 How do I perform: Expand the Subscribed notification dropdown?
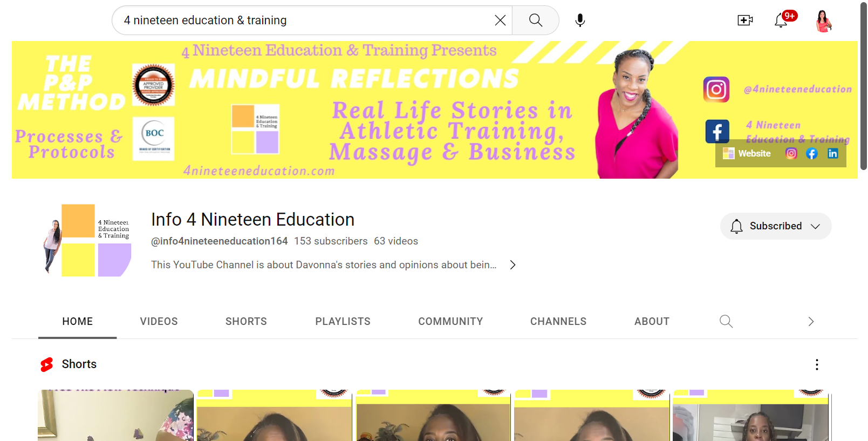tap(776, 226)
